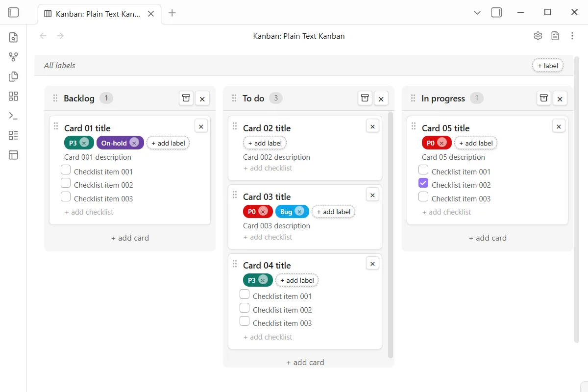This screenshot has width=588, height=392.
Task: Check Card 04 Checklist item 003
Action: (245, 321)
